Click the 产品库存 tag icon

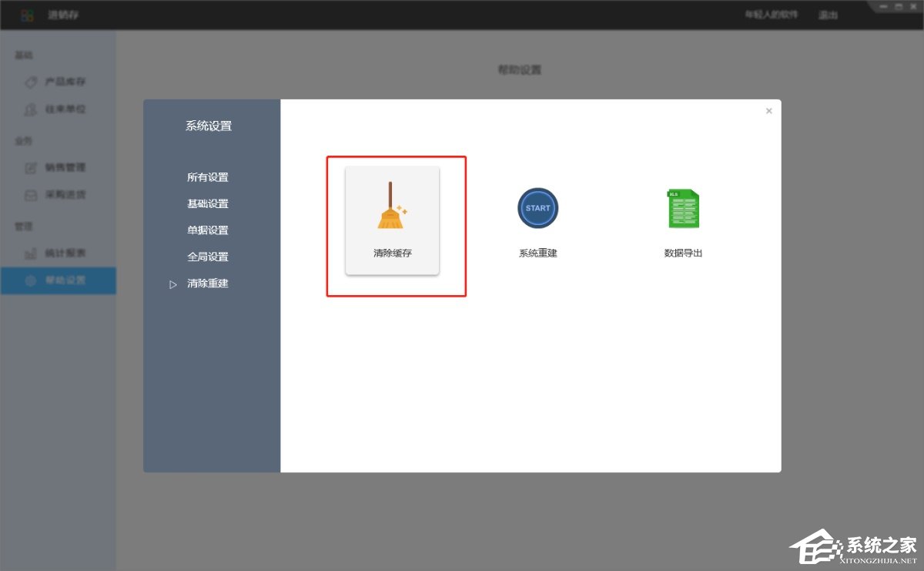[31, 82]
